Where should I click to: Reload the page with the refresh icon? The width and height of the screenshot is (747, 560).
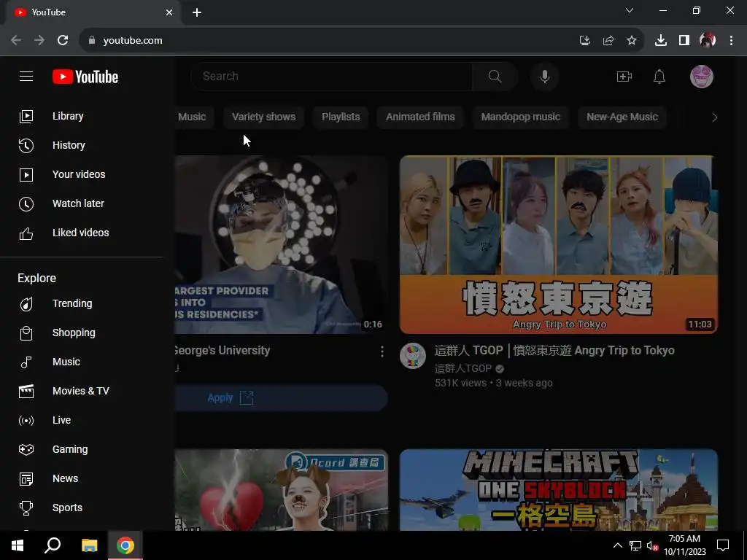pyautogui.click(x=63, y=41)
